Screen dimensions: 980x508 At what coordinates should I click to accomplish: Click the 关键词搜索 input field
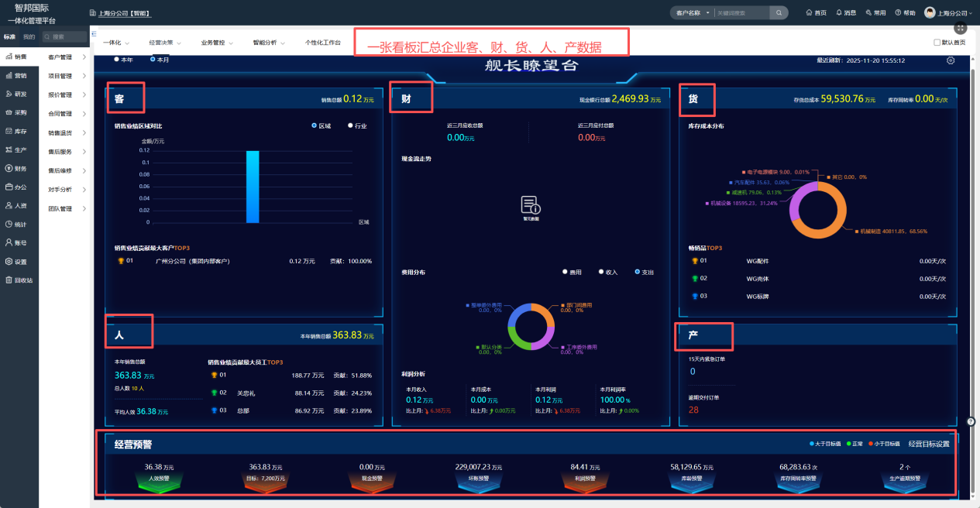pyautogui.click(x=741, y=12)
